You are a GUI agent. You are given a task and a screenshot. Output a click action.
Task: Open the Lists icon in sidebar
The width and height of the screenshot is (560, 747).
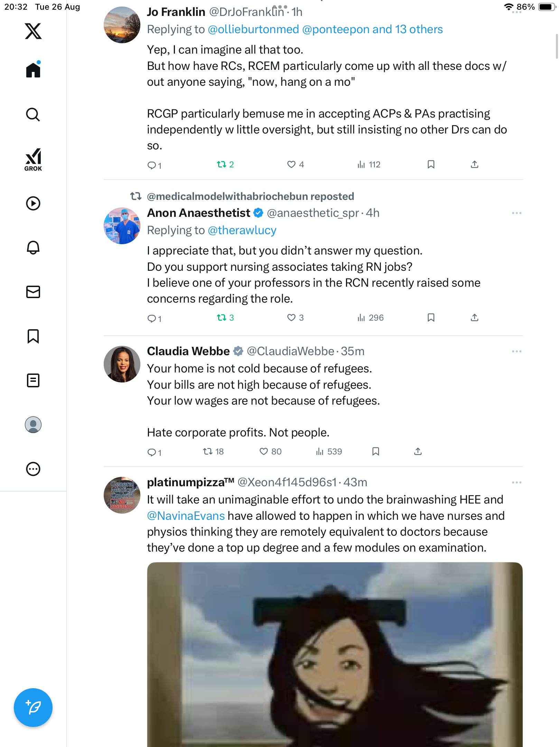(33, 380)
